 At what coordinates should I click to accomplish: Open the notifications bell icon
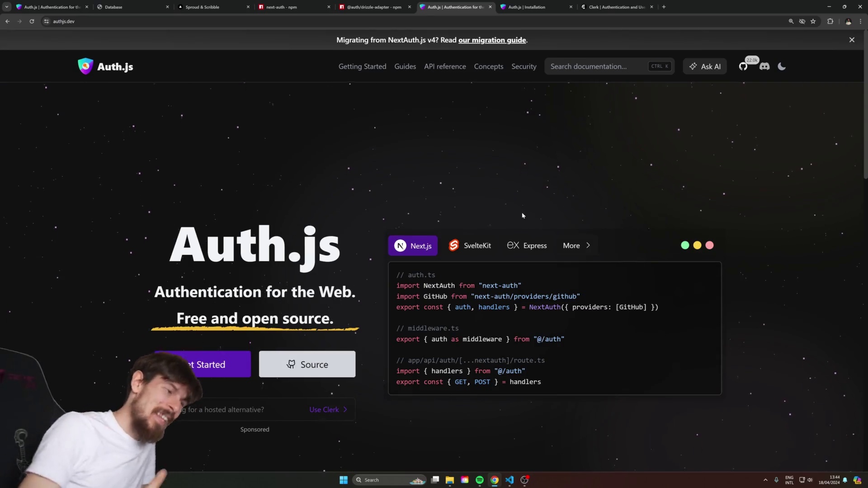click(x=845, y=480)
